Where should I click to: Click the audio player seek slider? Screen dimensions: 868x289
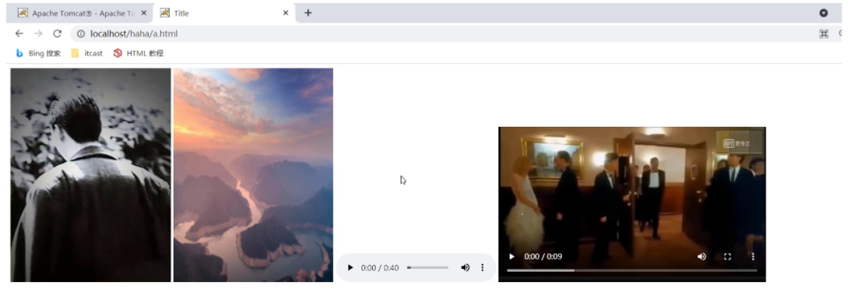[x=428, y=268]
